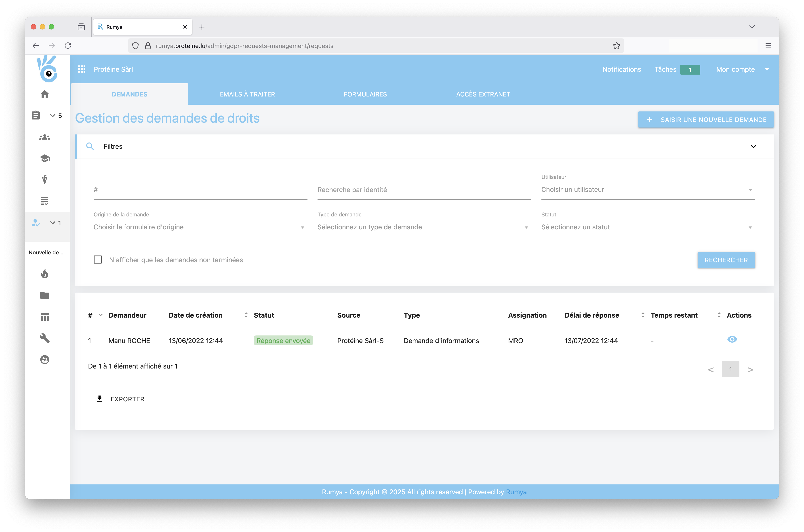
Task: Click the folder icon in sidebar
Action: [44, 295]
